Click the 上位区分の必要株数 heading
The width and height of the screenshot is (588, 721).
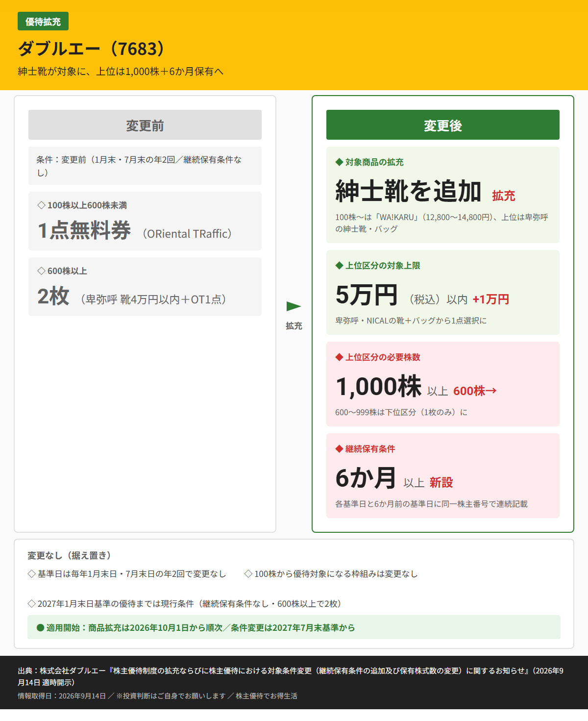point(378,357)
